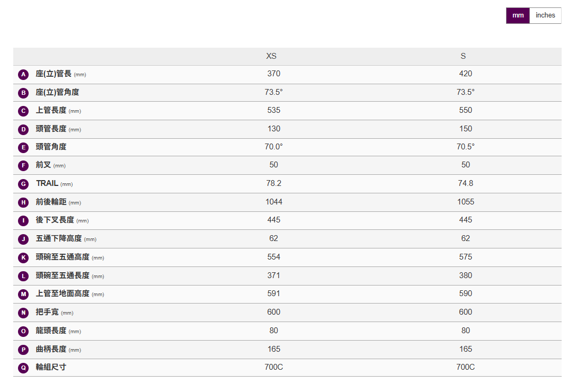Click the K marker for stack height

pyautogui.click(x=23, y=258)
